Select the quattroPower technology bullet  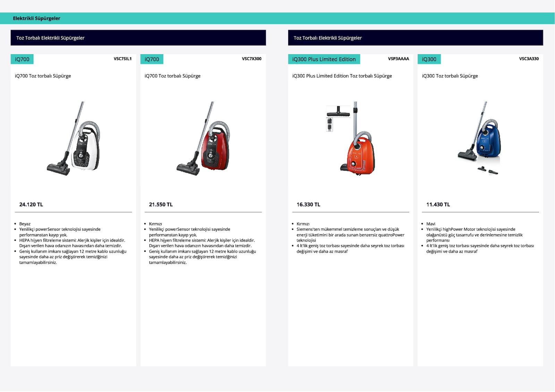point(350,235)
